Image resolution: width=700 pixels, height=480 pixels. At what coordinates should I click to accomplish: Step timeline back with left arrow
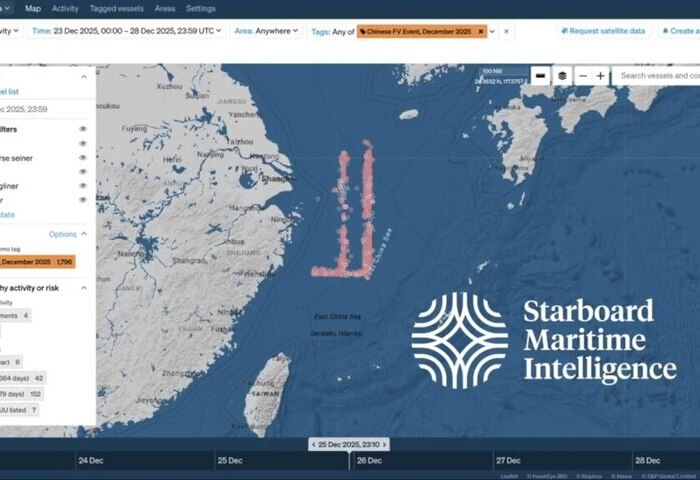[x=313, y=444]
